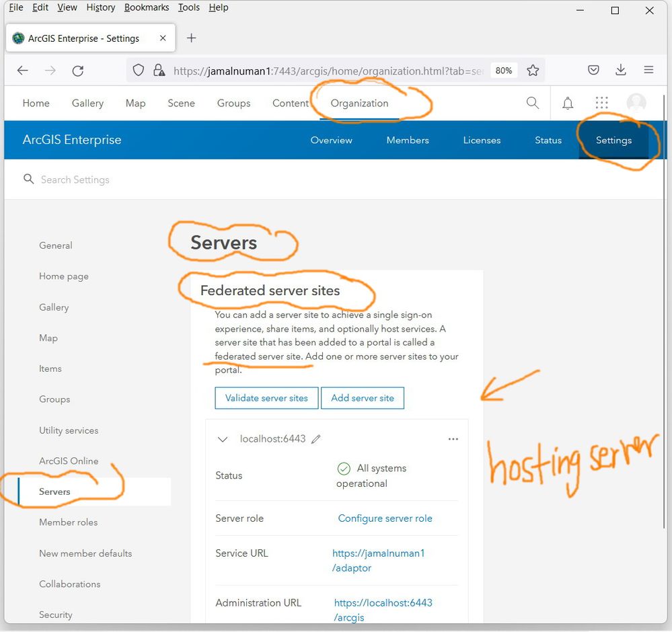Select the Organization navigation tab
This screenshot has height=632, width=672.
coord(360,104)
